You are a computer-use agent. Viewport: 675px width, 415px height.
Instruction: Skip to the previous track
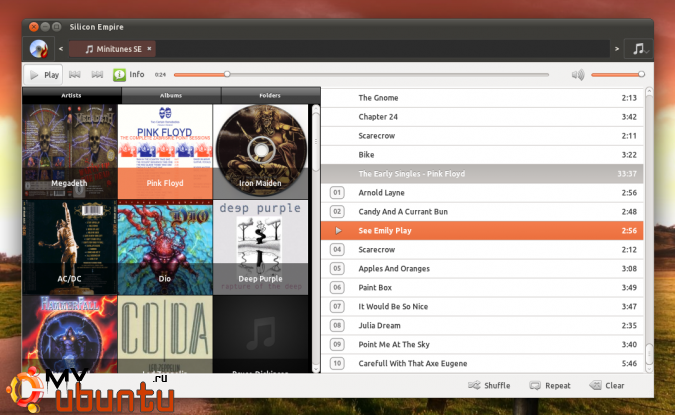click(75, 74)
